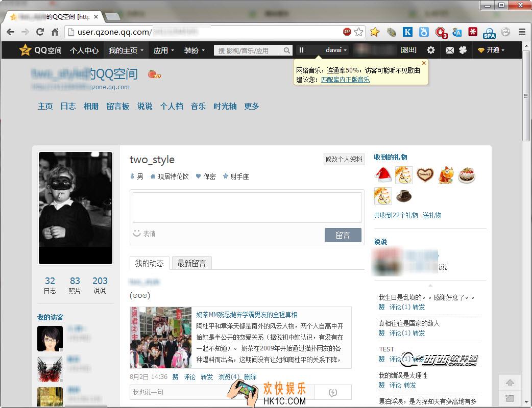Image resolution: width=532 pixels, height=408 pixels.
Task: Close the network music tip
Action: click(x=424, y=63)
